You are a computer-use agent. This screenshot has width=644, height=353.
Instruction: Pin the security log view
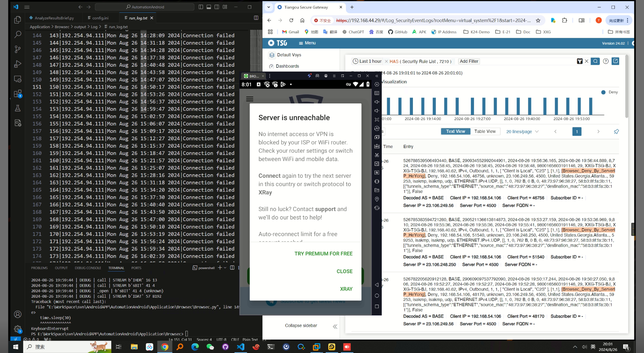[x=616, y=132]
